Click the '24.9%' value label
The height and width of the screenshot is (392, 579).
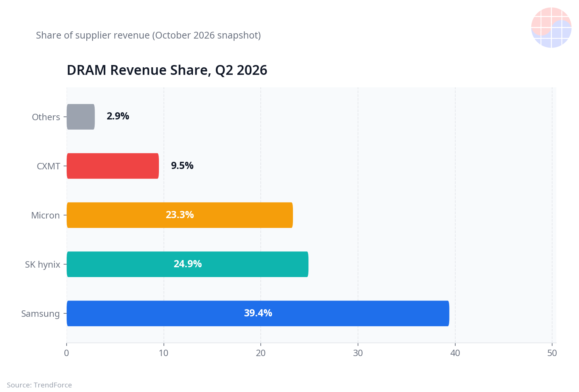(x=188, y=264)
